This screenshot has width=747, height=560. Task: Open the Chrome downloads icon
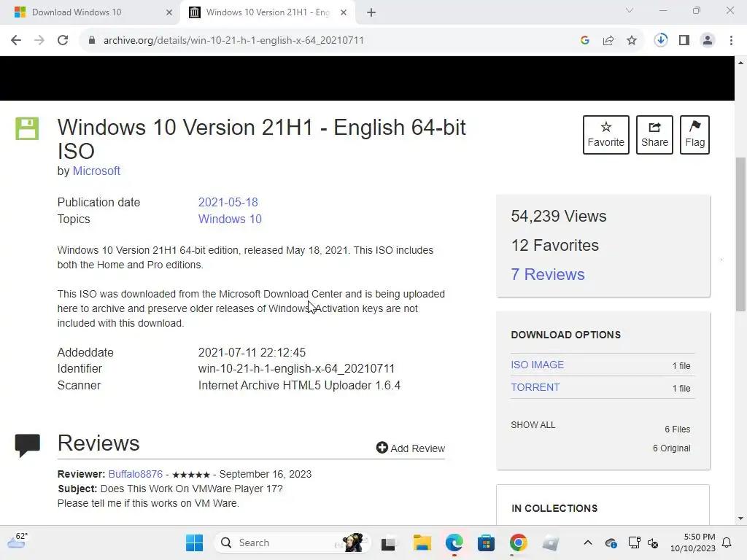661,40
